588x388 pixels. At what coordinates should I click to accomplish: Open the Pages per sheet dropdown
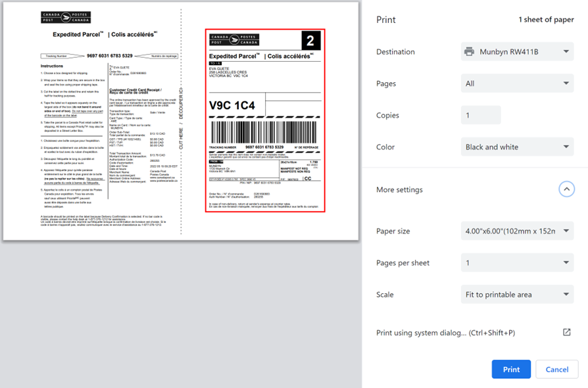click(x=517, y=263)
